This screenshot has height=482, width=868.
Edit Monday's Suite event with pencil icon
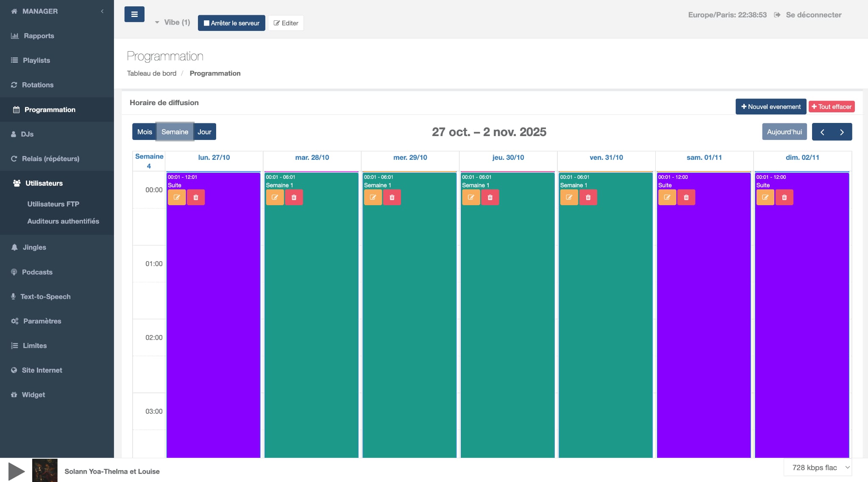(x=177, y=197)
